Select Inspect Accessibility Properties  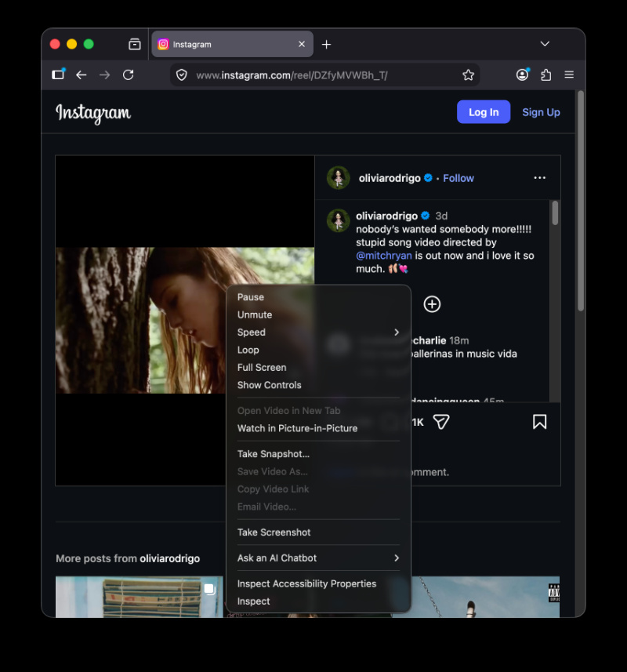click(319, 583)
